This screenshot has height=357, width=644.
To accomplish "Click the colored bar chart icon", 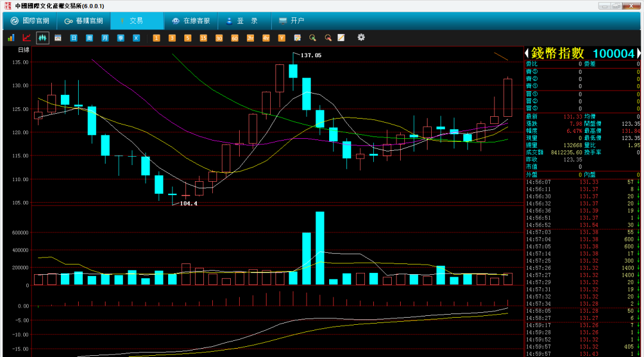I will pyautogui.click(x=11, y=38).
